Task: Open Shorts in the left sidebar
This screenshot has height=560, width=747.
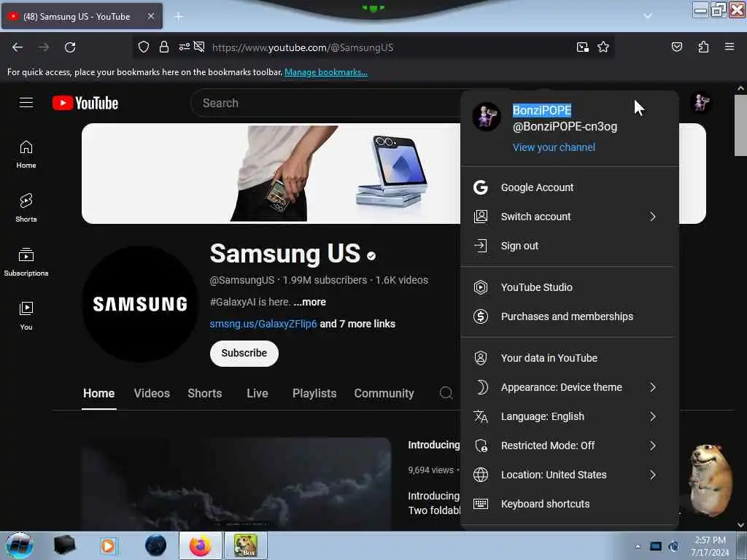Action: (x=26, y=208)
